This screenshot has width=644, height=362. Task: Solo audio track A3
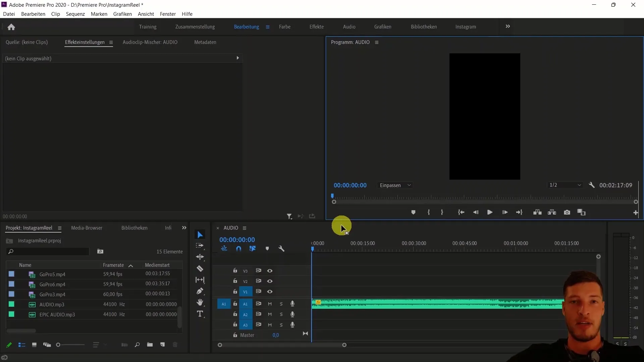[x=281, y=325]
